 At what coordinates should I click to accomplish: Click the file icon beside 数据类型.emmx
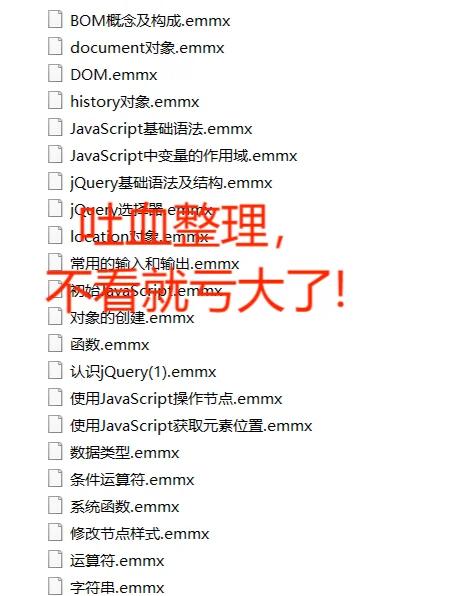pos(55,452)
